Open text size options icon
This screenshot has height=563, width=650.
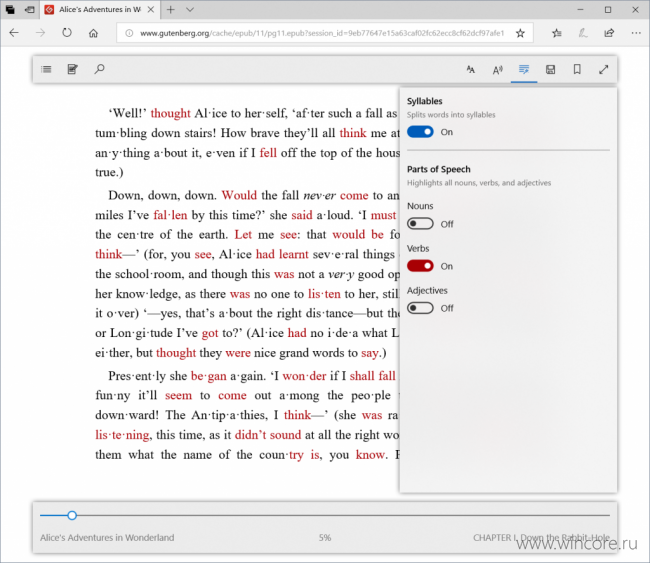click(471, 70)
